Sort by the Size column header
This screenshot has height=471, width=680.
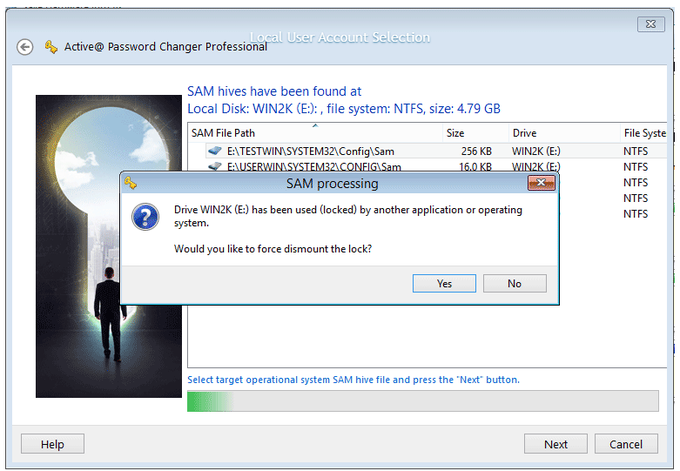[475, 133]
